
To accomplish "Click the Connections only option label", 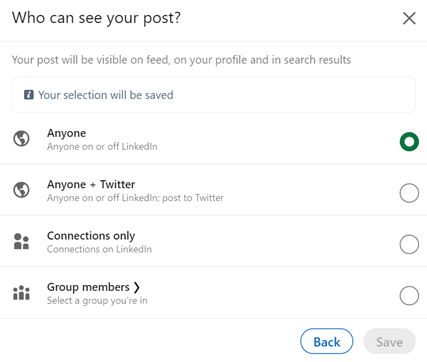I will [x=91, y=236].
